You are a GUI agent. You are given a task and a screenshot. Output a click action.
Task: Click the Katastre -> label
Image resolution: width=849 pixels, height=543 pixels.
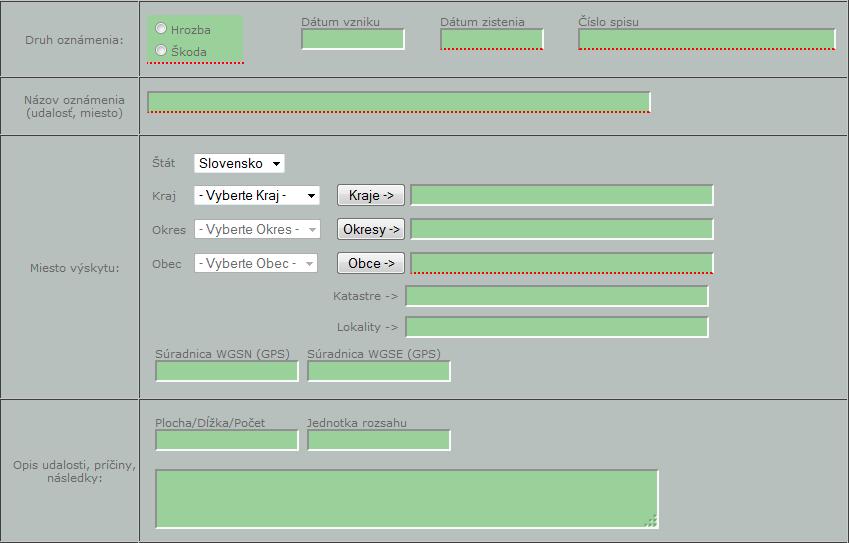pyautogui.click(x=365, y=296)
